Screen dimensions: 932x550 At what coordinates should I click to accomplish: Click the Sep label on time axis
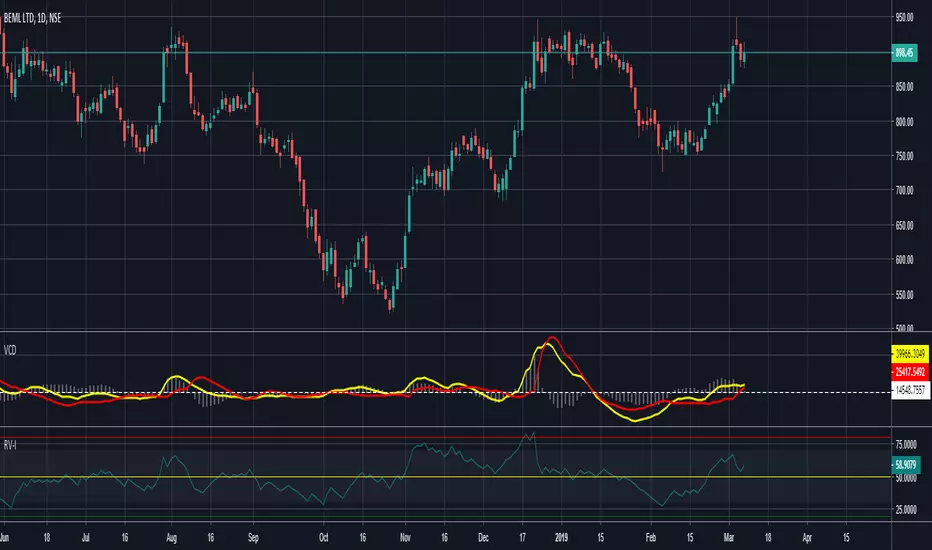click(x=253, y=538)
